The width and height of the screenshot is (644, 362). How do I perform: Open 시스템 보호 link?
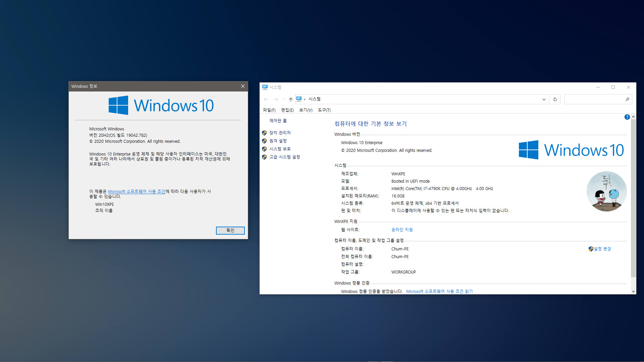click(x=280, y=149)
